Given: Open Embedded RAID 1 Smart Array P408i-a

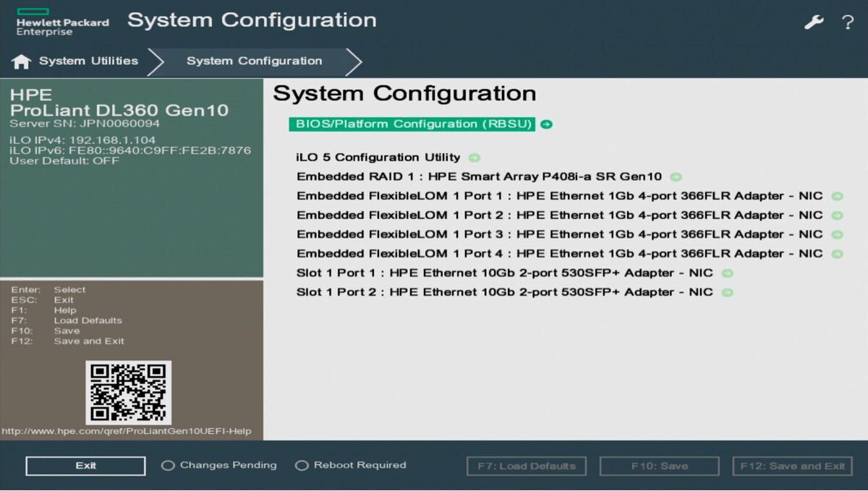Looking at the screenshot, I should 479,176.
